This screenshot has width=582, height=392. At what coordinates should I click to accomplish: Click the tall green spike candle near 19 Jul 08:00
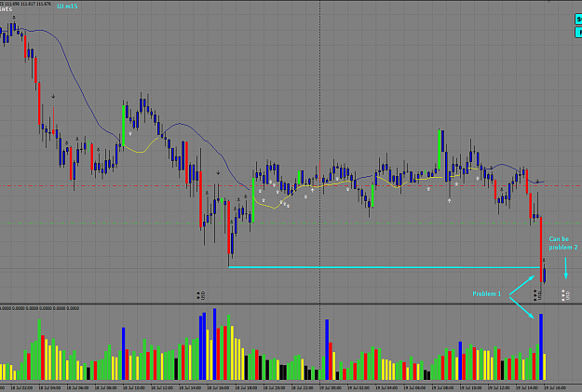(x=440, y=150)
